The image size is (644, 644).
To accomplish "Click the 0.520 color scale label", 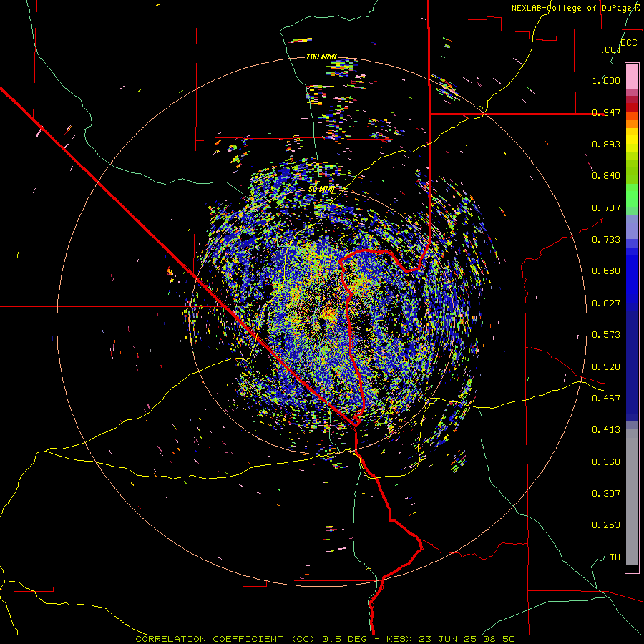I will [x=606, y=367].
